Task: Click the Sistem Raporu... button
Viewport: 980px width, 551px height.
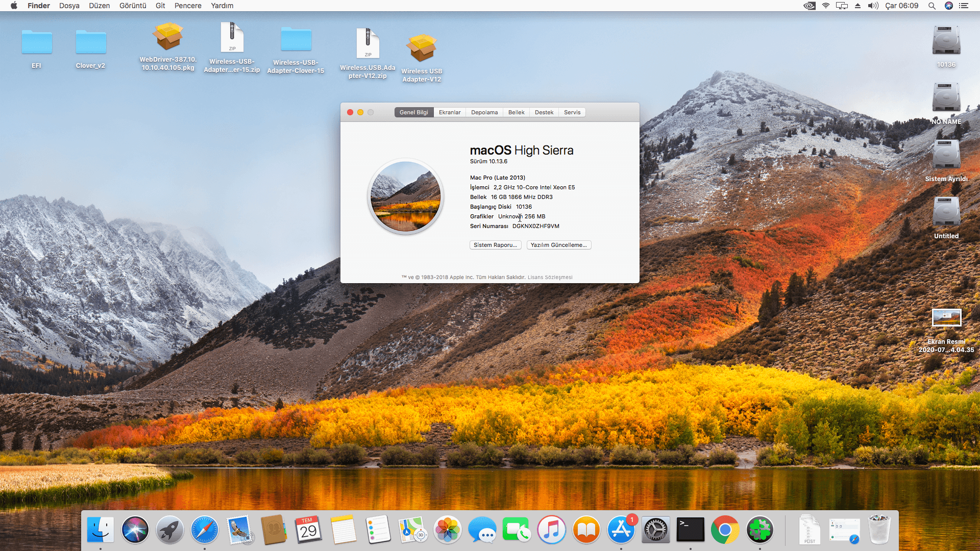Action: [495, 245]
